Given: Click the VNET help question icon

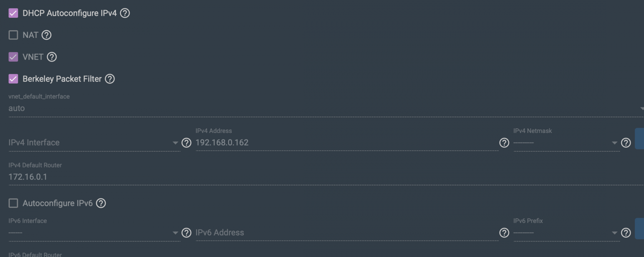Looking at the screenshot, I should 52,57.
